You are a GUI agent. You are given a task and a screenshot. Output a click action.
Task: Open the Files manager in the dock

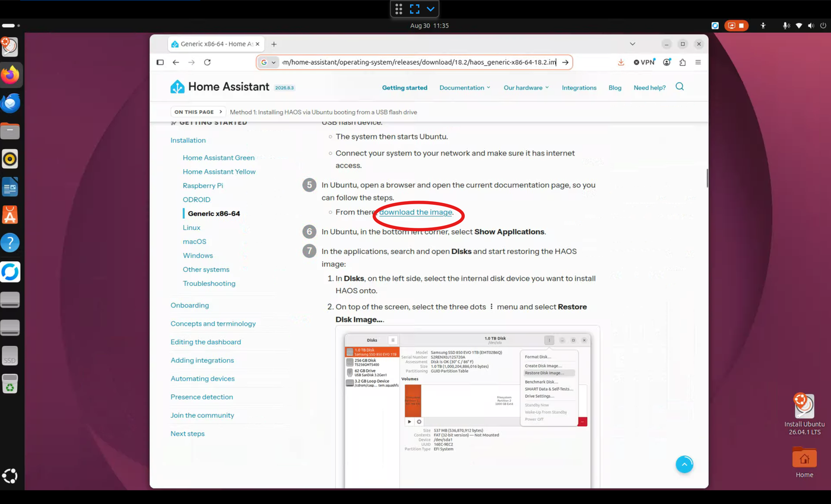click(x=10, y=131)
